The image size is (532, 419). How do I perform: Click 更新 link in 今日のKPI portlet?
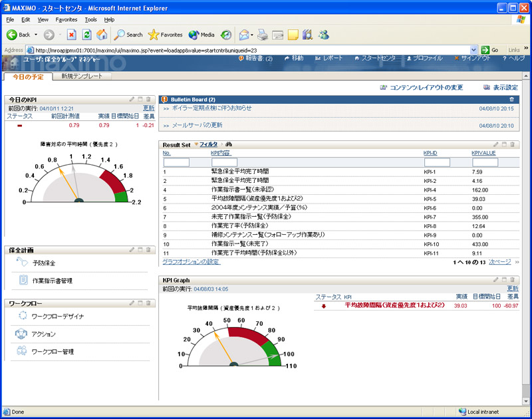click(x=148, y=108)
